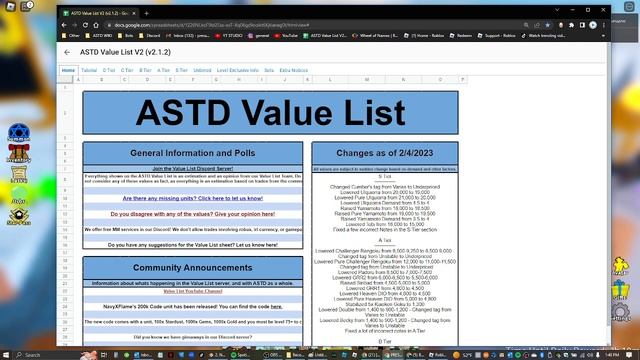640x360 pixels.
Task: Reload the page in Chrome
Action: click(85, 25)
